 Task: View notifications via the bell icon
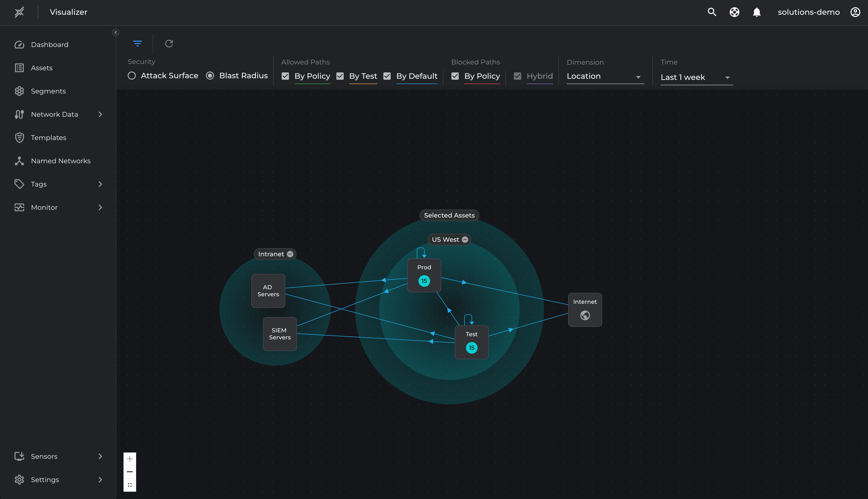pos(757,12)
